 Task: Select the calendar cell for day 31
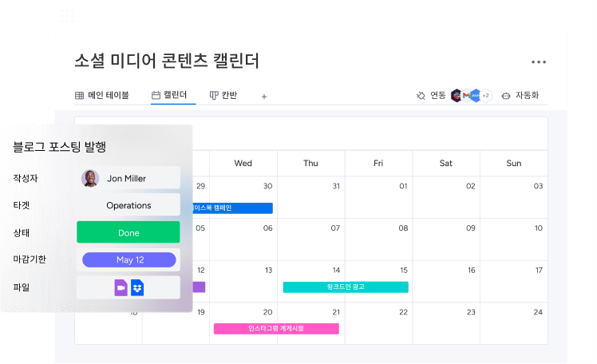tap(311, 197)
